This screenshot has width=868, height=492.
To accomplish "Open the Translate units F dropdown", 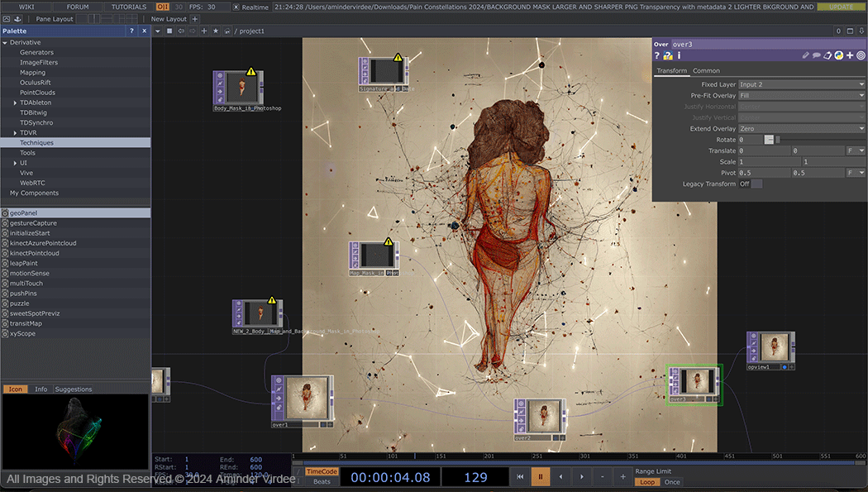I will click(856, 150).
